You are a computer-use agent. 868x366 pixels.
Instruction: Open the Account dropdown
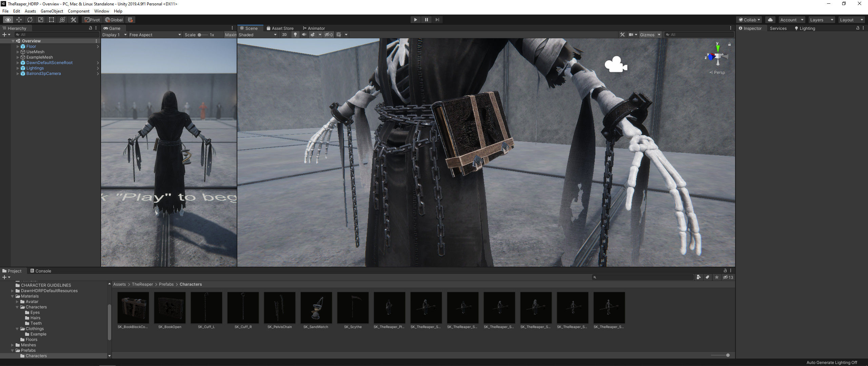pyautogui.click(x=792, y=20)
